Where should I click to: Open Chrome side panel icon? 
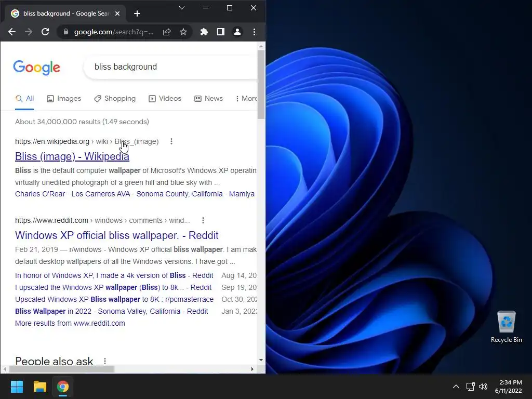(220, 32)
